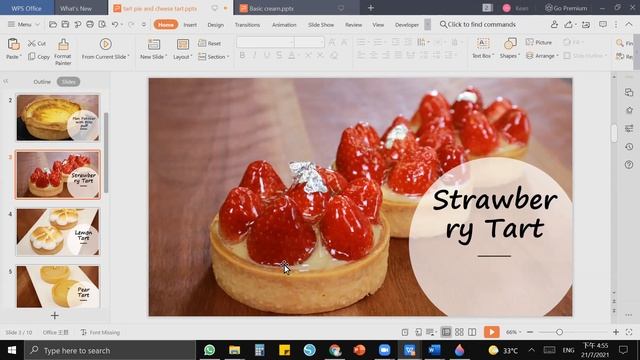
Task: Start slideshow From Current Slide
Action: click(105, 49)
